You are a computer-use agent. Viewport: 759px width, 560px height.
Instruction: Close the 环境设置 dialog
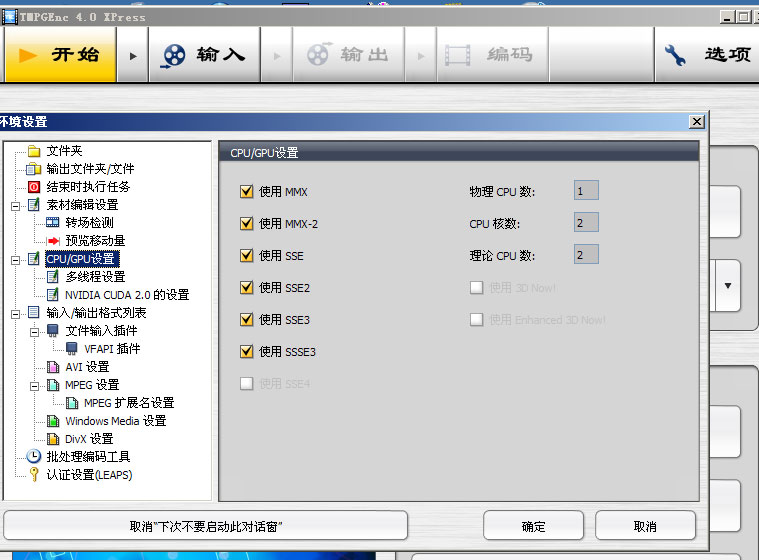(x=697, y=121)
